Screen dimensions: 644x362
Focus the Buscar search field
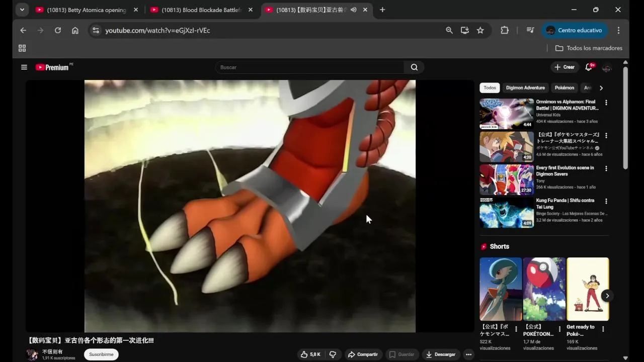click(x=310, y=67)
